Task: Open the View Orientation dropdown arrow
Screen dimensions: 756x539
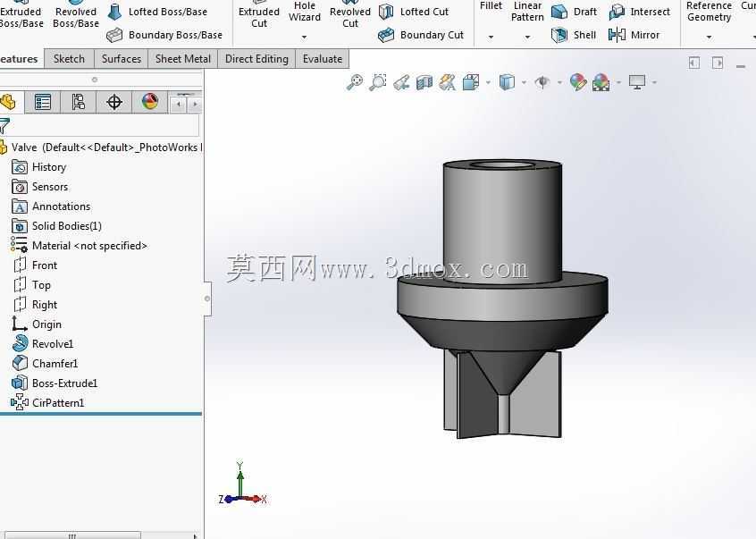Action: pos(488,82)
